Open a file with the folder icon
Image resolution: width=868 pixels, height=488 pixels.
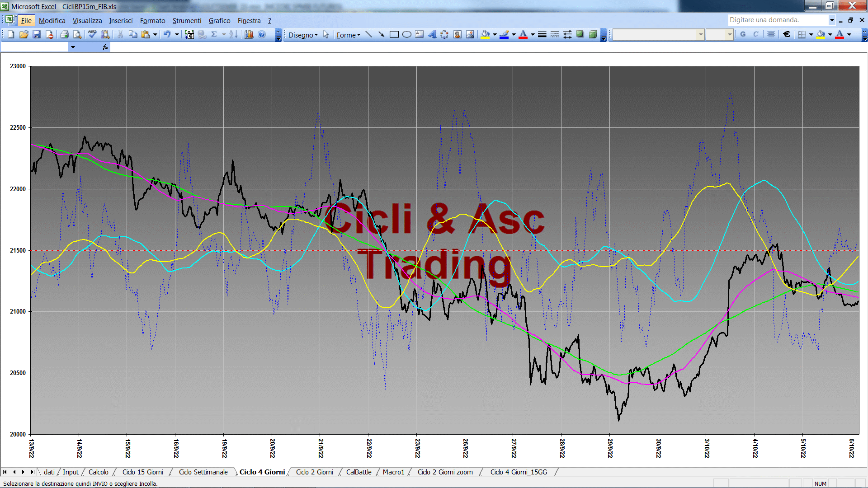pos(24,34)
